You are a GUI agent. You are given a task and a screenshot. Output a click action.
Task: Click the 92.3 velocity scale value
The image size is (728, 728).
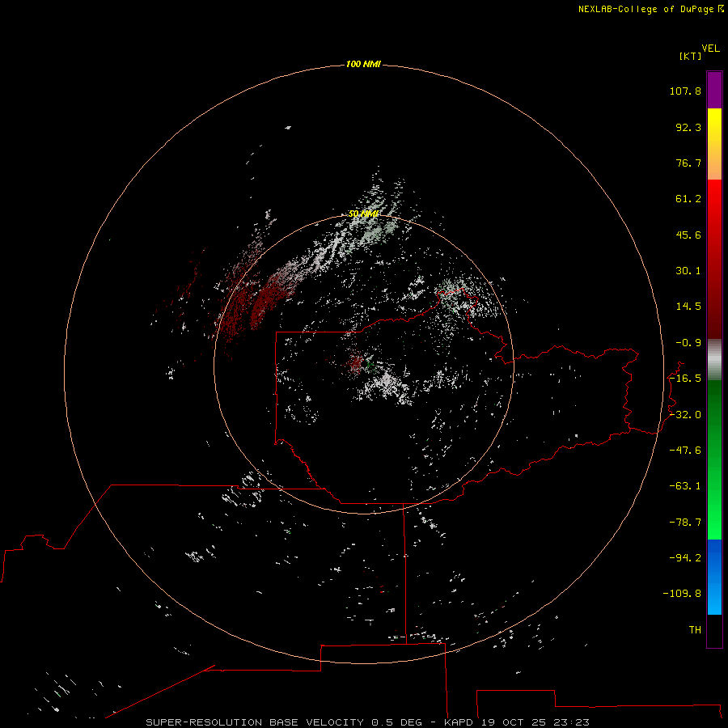click(x=688, y=127)
